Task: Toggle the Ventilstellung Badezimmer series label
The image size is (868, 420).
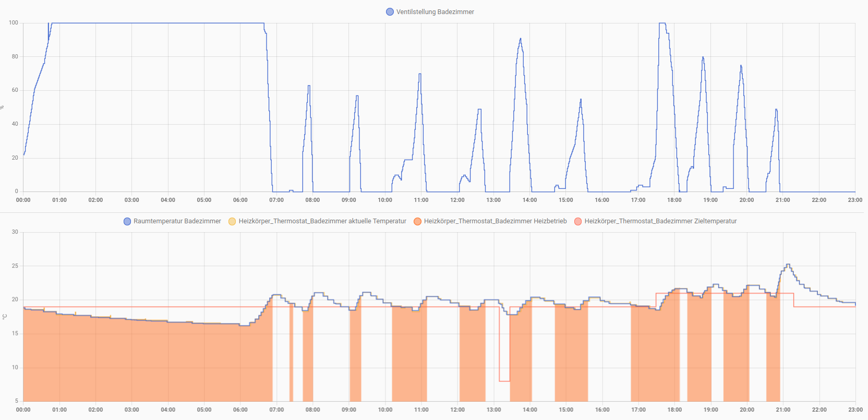Action: point(435,12)
